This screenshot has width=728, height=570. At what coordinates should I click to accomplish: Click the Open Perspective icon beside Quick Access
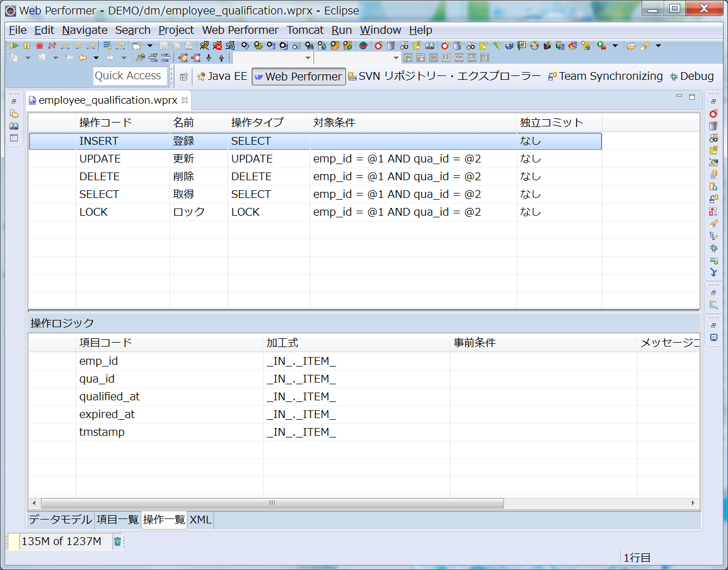(x=184, y=77)
